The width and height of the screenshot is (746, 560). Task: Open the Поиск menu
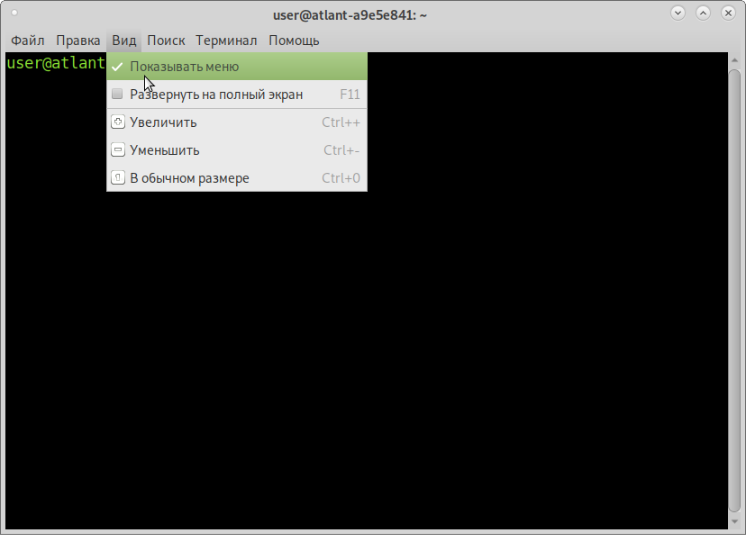click(166, 41)
